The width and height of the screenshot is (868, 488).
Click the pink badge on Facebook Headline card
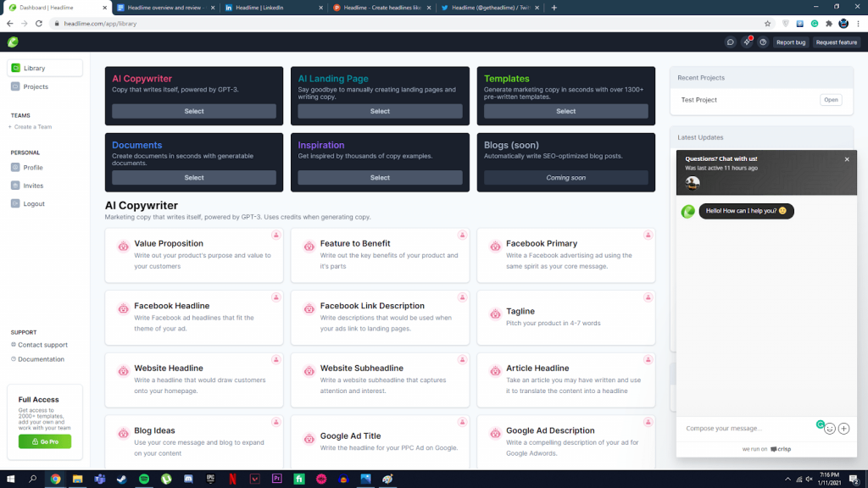pos(275,297)
